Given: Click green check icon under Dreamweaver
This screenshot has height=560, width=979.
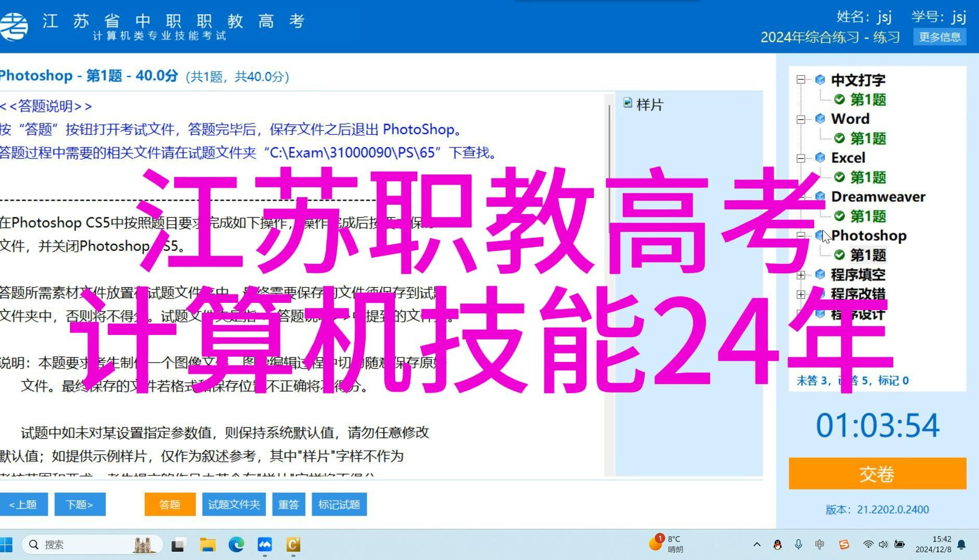Looking at the screenshot, I should click(840, 216).
